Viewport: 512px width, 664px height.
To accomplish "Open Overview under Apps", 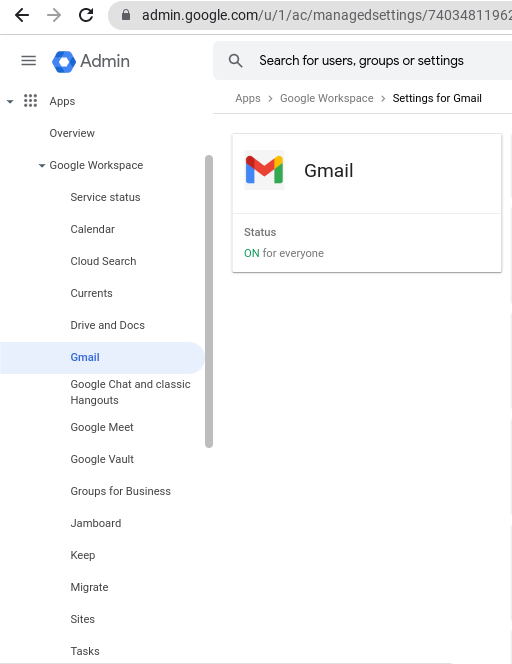I will pyautogui.click(x=72, y=133).
